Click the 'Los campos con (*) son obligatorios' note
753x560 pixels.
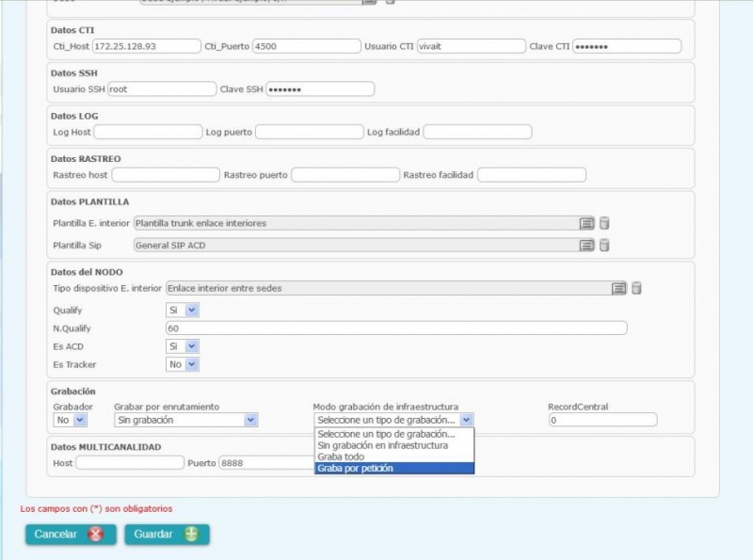click(96, 508)
